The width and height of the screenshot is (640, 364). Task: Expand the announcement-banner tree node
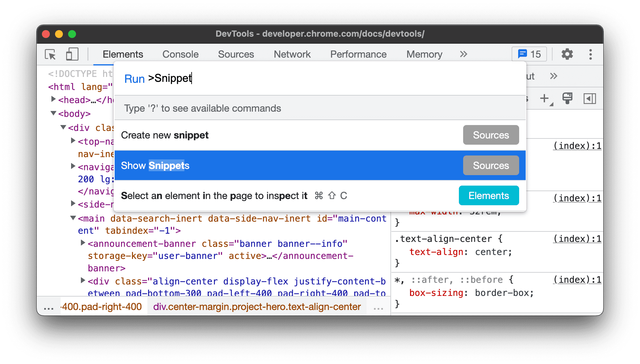[x=82, y=243]
